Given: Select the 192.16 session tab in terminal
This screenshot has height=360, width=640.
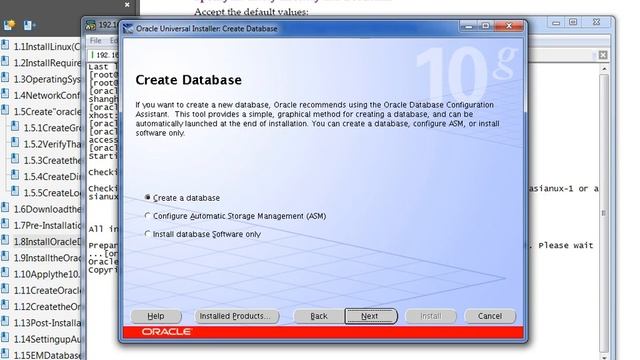Looking at the screenshot, I should pos(104,55).
